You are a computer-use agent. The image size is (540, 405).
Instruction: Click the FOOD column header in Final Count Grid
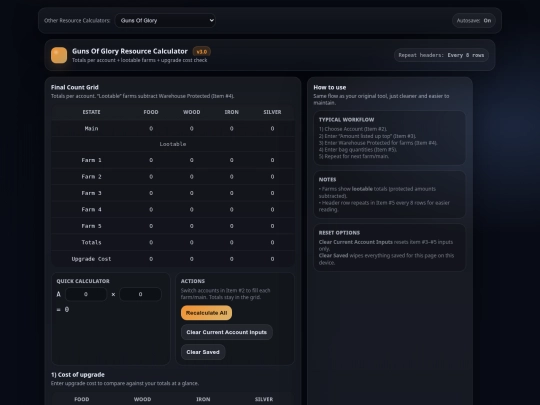click(x=151, y=112)
